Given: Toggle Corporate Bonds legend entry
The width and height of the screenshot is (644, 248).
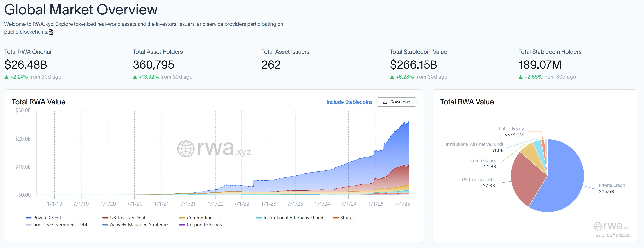Looking at the screenshot, I should (204, 225).
